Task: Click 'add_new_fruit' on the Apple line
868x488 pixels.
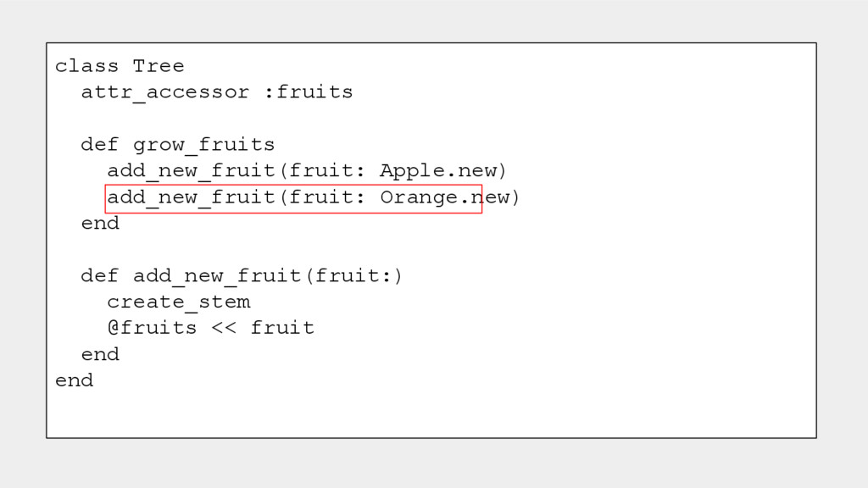Action: click(191, 171)
